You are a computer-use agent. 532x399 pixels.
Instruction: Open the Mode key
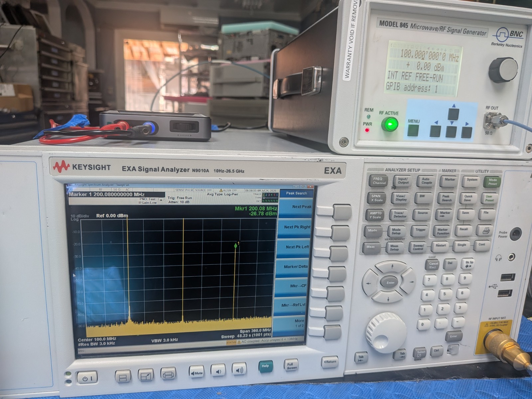click(372, 231)
